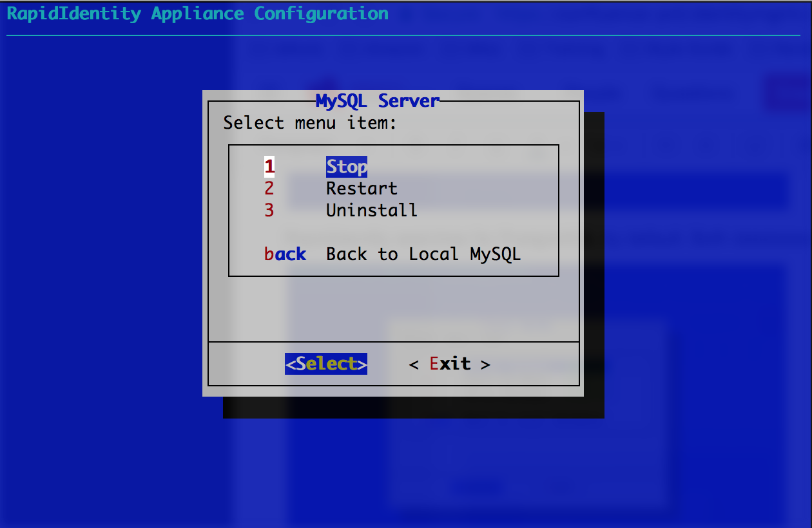Screen dimensions: 812x528
Task: Click the RapidIdentity Appliance Configuration header
Action: click(198, 14)
